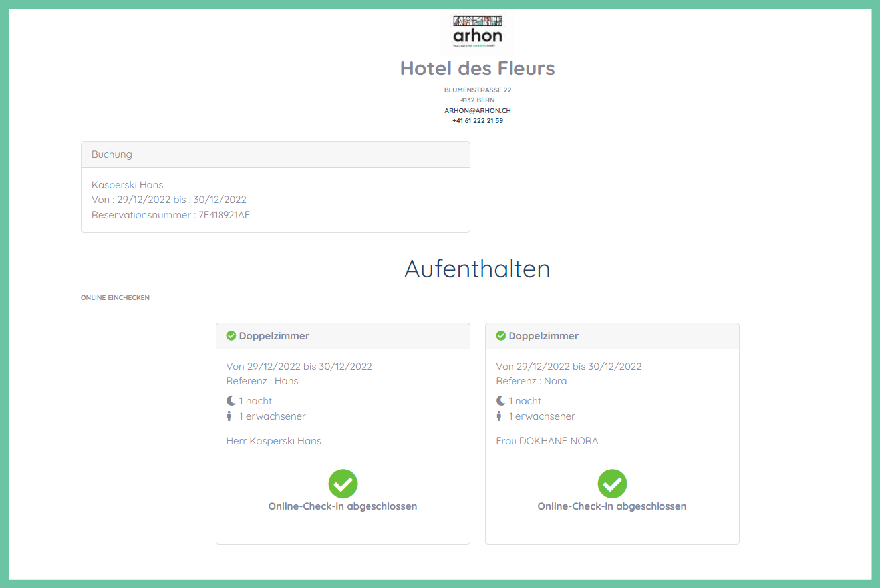Viewport: 880px width, 588px height.
Task: Click the +41 61 222 21 59 phone link
Action: pyautogui.click(x=478, y=121)
